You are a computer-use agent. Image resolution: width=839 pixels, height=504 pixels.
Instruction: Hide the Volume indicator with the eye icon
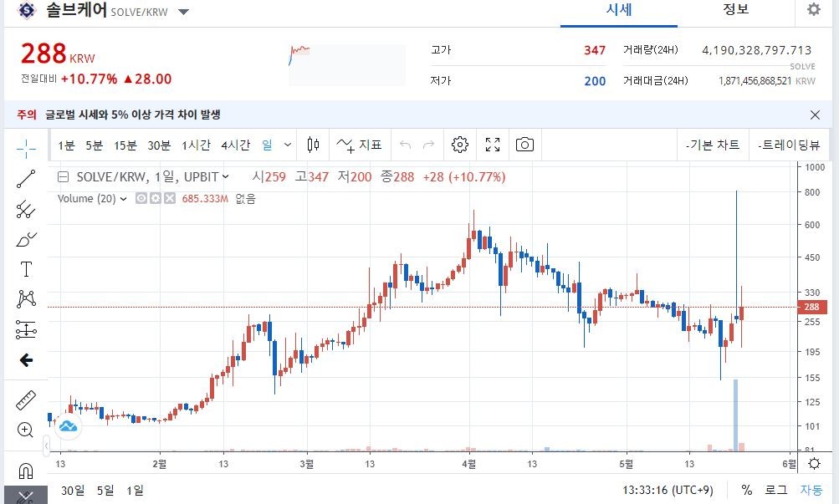click(x=141, y=198)
